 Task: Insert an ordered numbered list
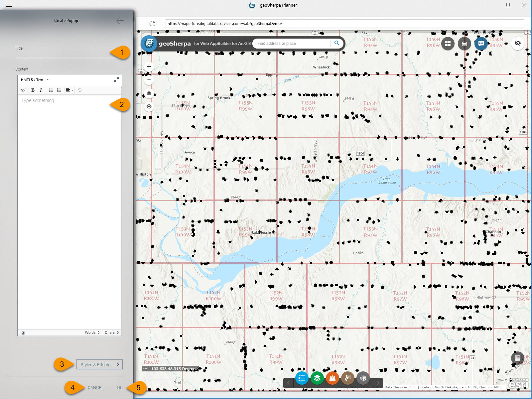point(59,90)
